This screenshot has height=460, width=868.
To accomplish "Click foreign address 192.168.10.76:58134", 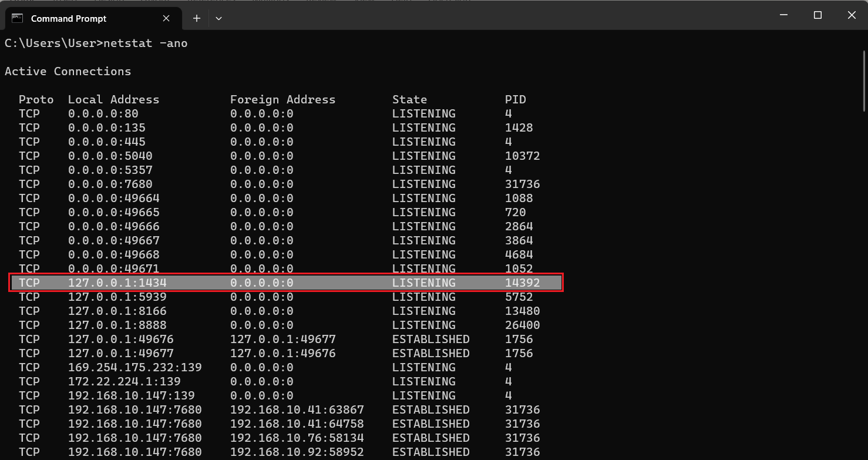I will [x=297, y=438].
